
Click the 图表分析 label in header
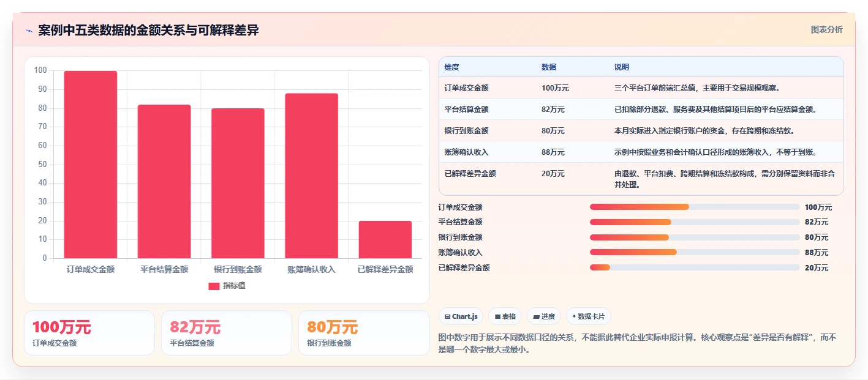coord(826,29)
